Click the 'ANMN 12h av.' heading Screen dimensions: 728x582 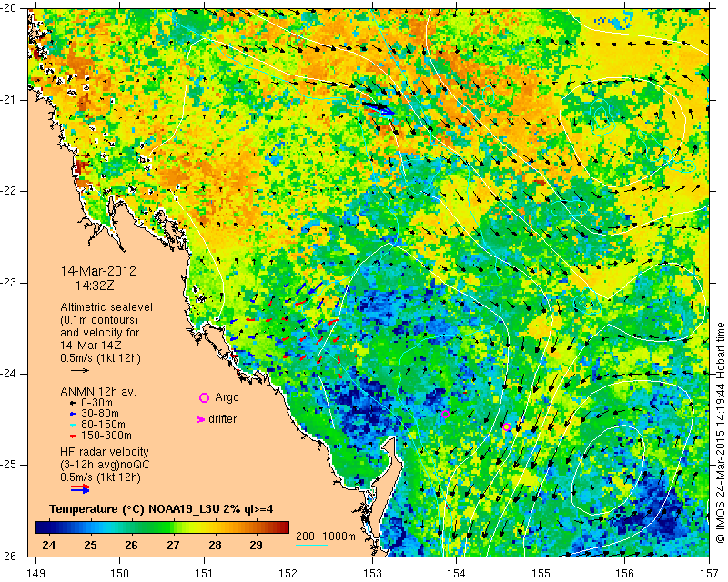(98, 392)
